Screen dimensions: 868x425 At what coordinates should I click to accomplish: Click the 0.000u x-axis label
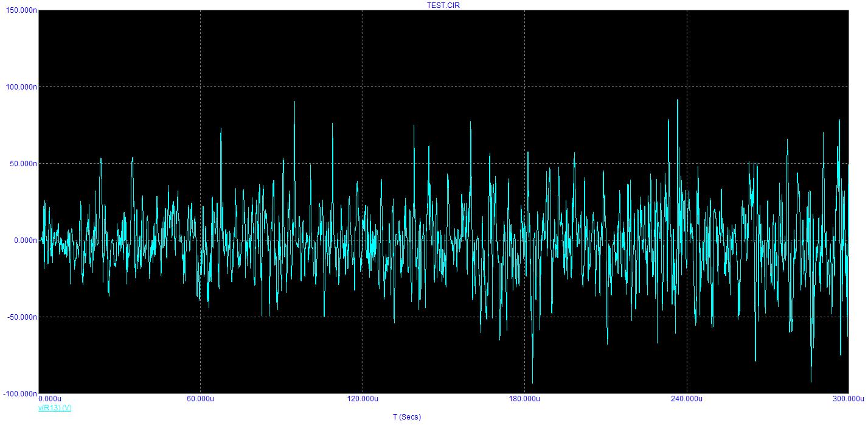tap(50, 399)
